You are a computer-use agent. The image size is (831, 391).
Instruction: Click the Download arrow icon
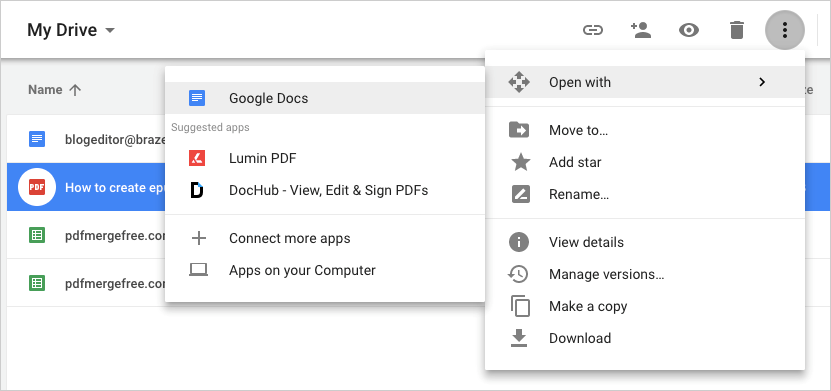coord(519,337)
